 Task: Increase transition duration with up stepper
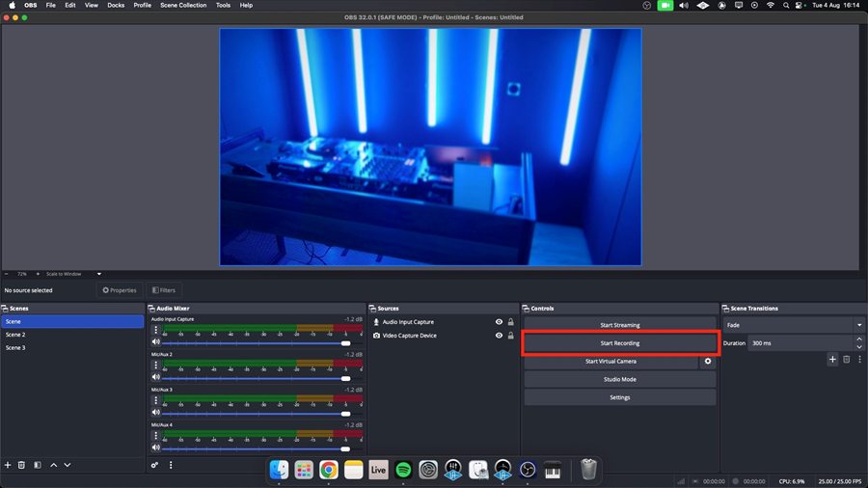pos(859,339)
